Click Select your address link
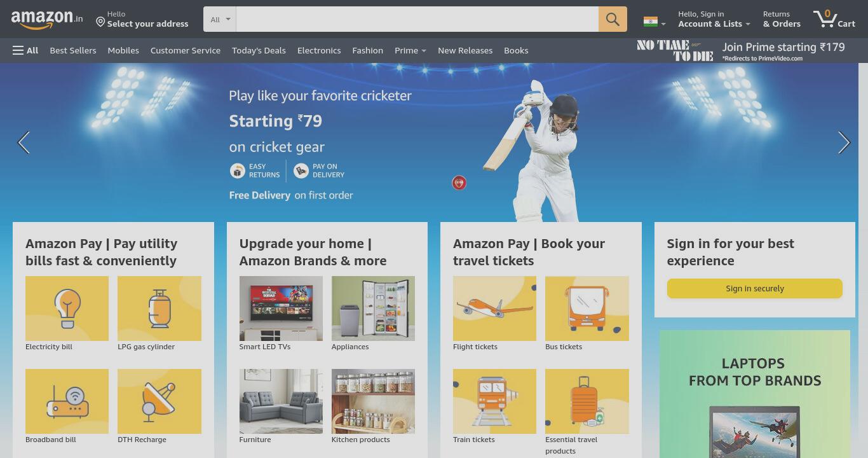 [x=147, y=24]
